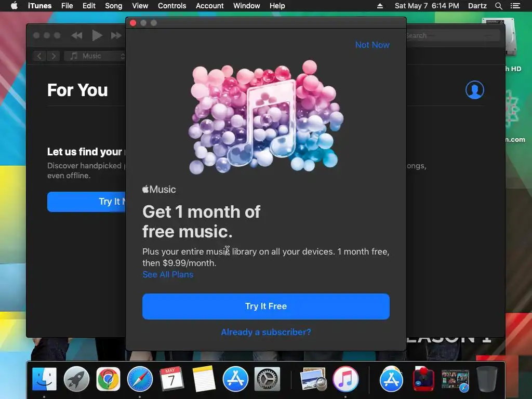Click fast-forward in the iTunes toolbar
The image size is (532, 399).
(x=116, y=35)
